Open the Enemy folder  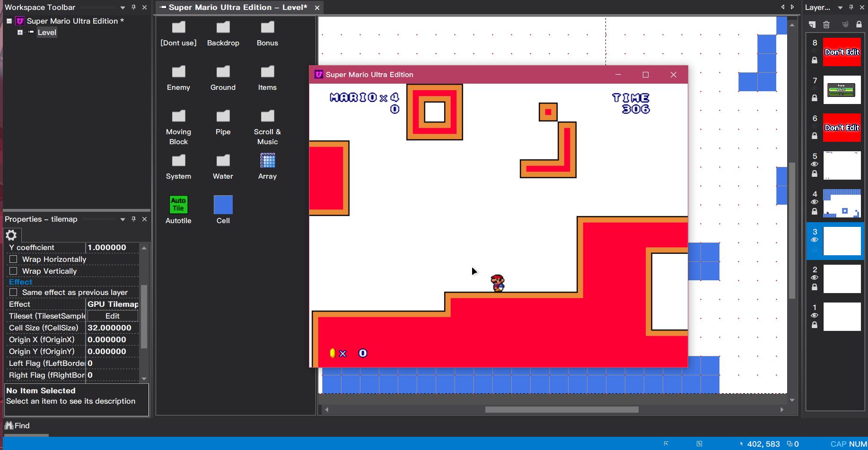[x=178, y=72]
